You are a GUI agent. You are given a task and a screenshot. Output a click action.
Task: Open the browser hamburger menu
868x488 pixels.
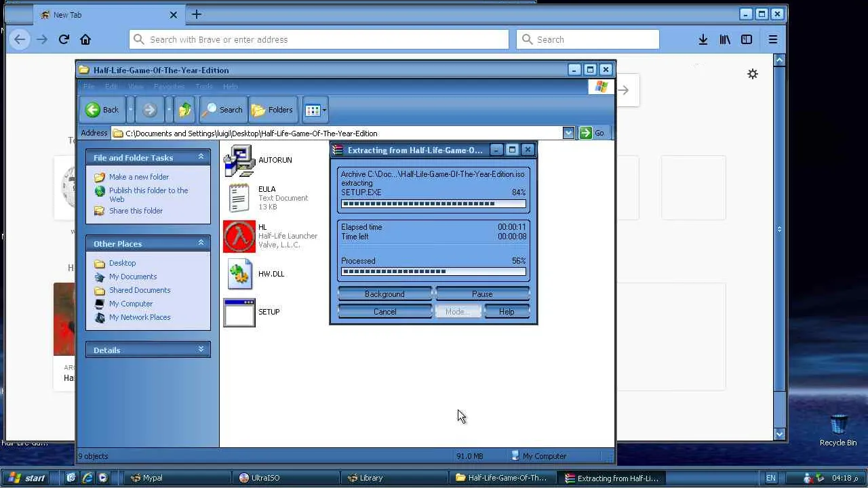point(773,39)
